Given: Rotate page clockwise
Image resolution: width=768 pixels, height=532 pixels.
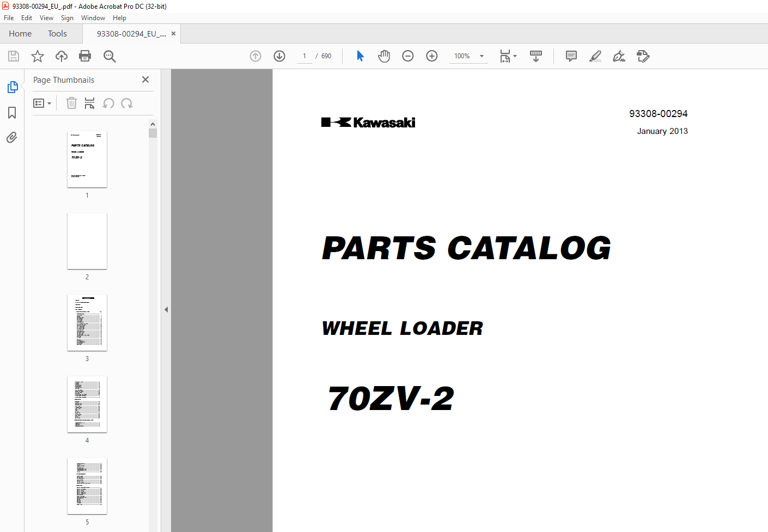Looking at the screenshot, I should 127,103.
